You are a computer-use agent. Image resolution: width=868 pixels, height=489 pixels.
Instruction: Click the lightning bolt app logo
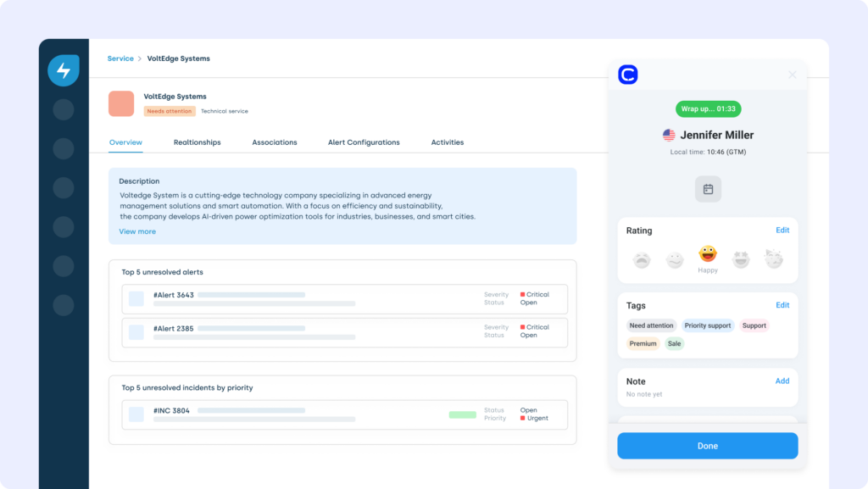64,70
